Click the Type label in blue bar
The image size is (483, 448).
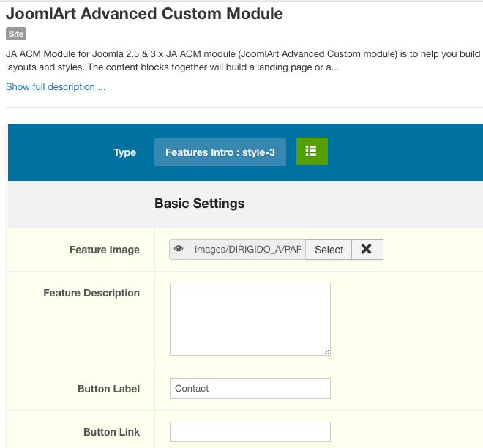pyautogui.click(x=124, y=152)
